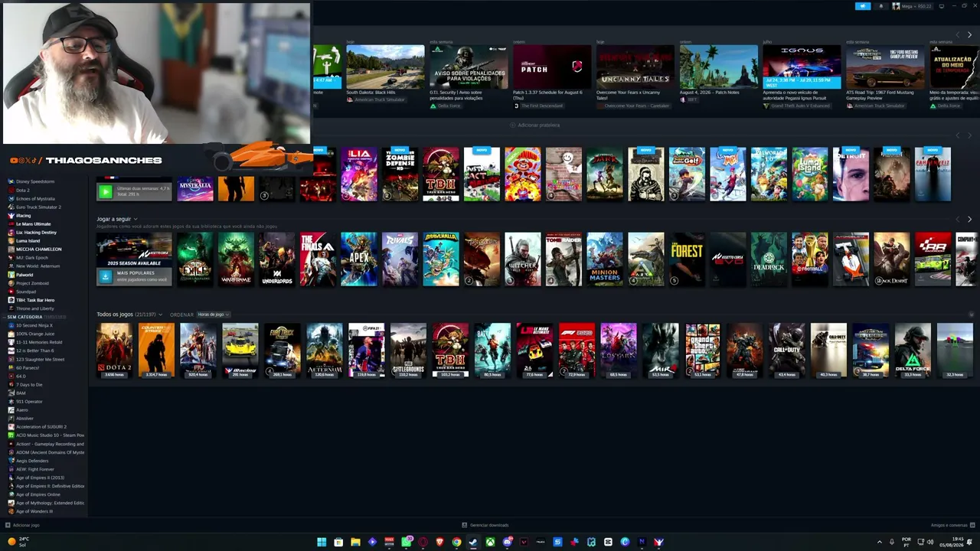
Task: Open the Warframe cover in Jogar a seguir
Action: 236,259
